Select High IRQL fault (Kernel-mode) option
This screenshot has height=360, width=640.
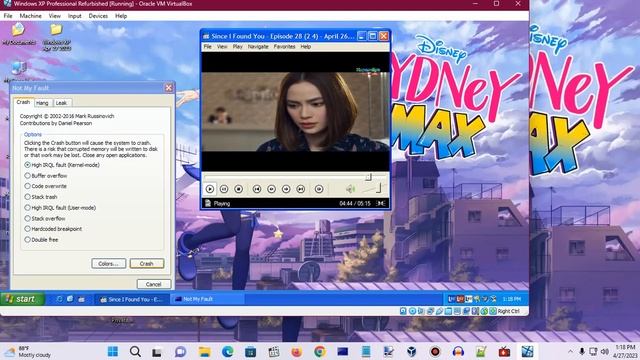click(62, 165)
